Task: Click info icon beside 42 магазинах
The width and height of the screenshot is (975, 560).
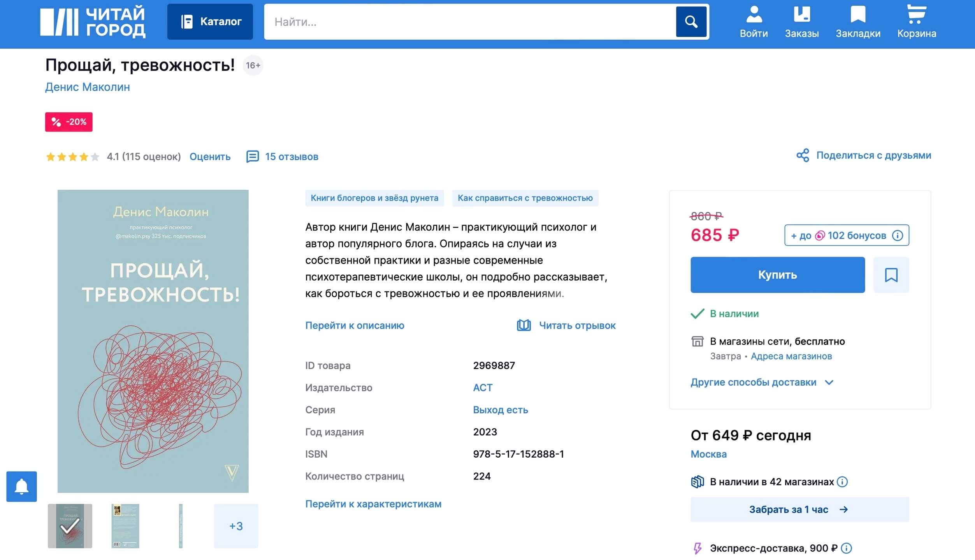Action: (x=842, y=482)
